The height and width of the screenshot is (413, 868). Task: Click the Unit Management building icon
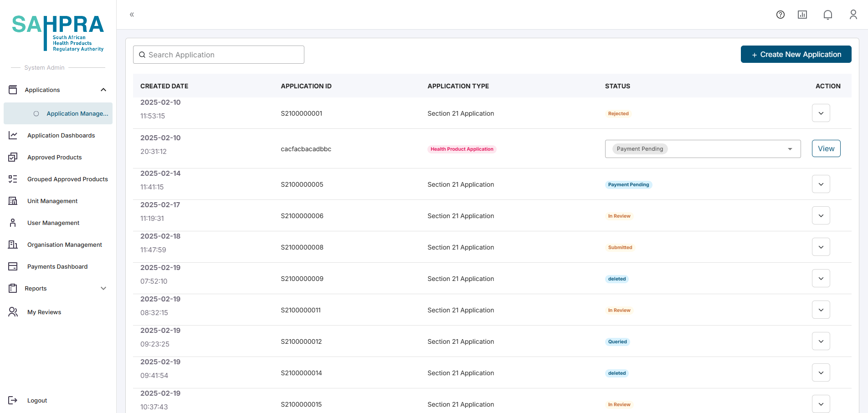(x=13, y=201)
